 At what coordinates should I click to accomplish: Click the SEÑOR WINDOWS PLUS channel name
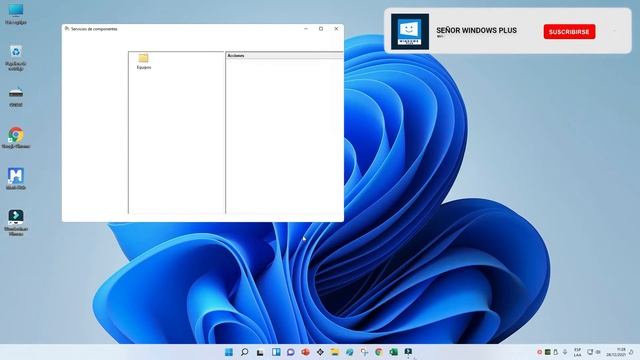coord(476,30)
